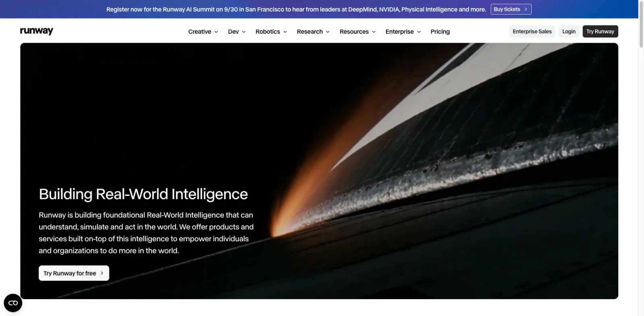Image resolution: width=644 pixels, height=316 pixels.
Task: Click the Buy tickets button
Action: pyautogui.click(x=511, y=9)
